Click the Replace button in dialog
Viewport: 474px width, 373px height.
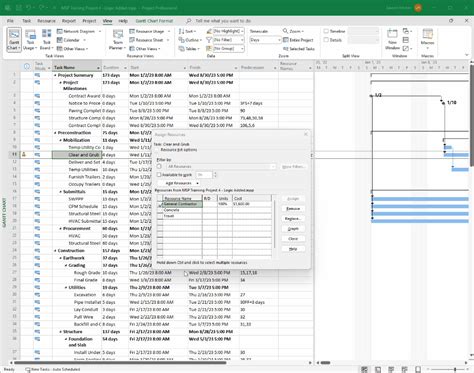[x=293, y=219]
